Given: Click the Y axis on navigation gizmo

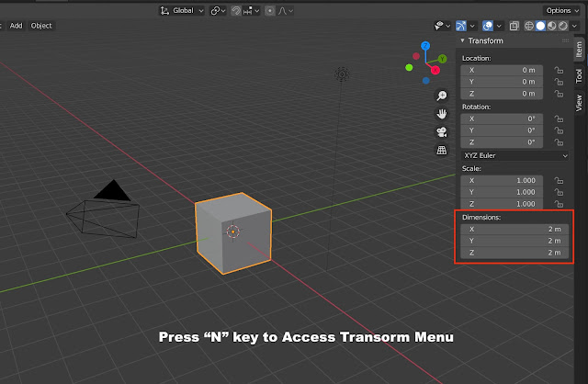Looking at the screenshot, I should tap(443, 59).
